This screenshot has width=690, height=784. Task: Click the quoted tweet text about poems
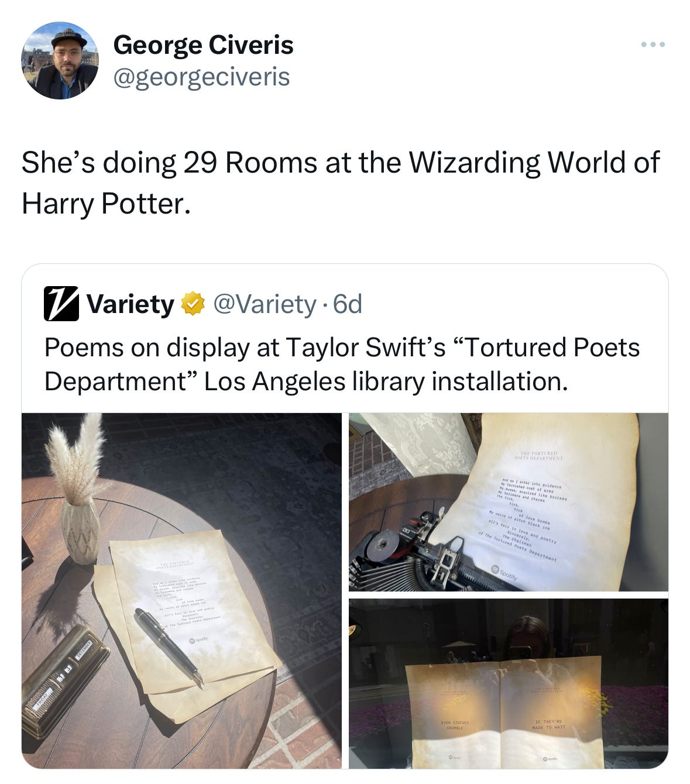point(342,364)
